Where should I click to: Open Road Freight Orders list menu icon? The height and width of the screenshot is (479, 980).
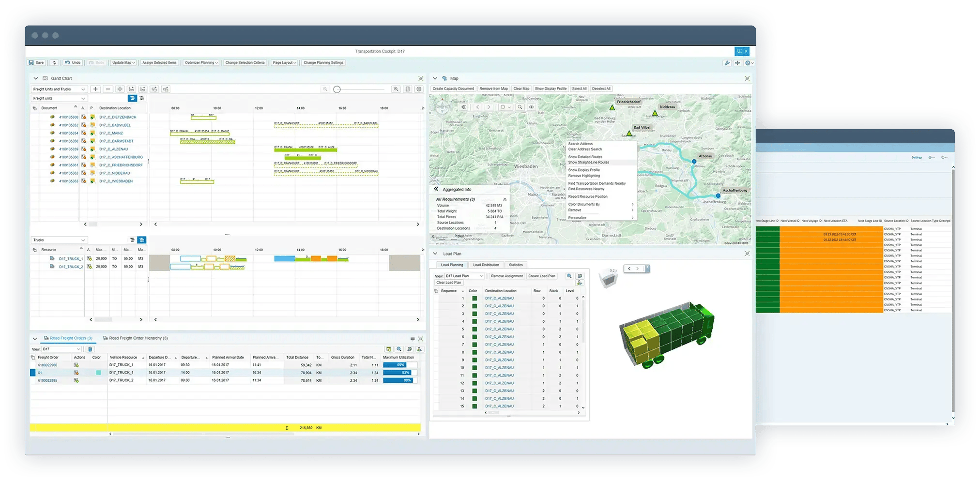(413, 339)
